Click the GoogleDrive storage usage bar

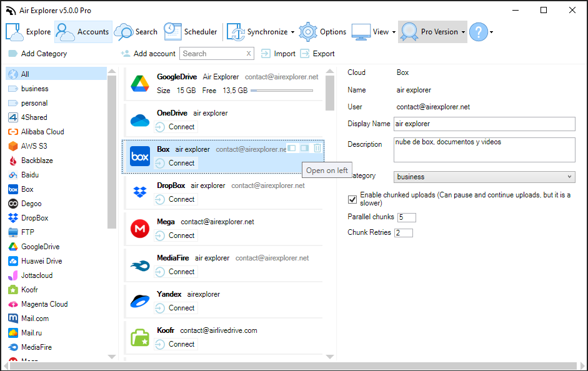click(282, 91)
